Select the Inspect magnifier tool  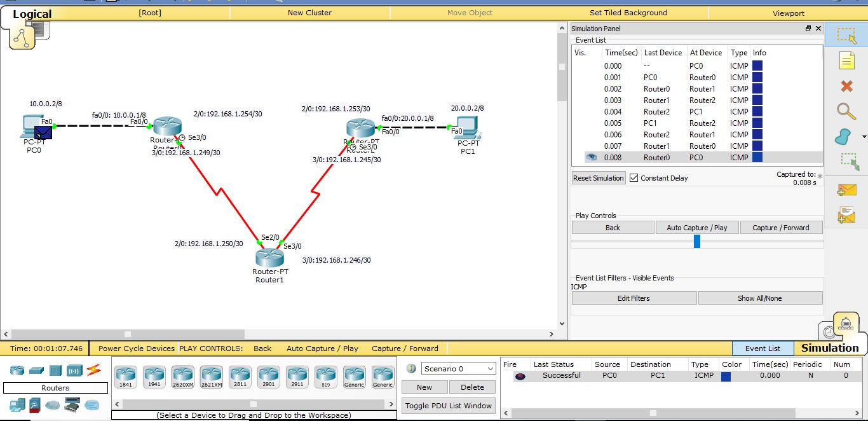[x=846, y=111]
